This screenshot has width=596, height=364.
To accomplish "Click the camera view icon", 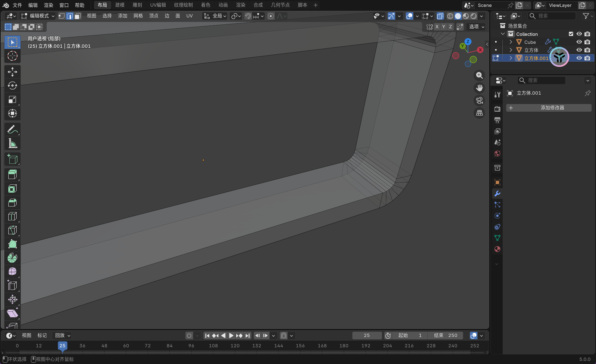I will tap(479, 101).
